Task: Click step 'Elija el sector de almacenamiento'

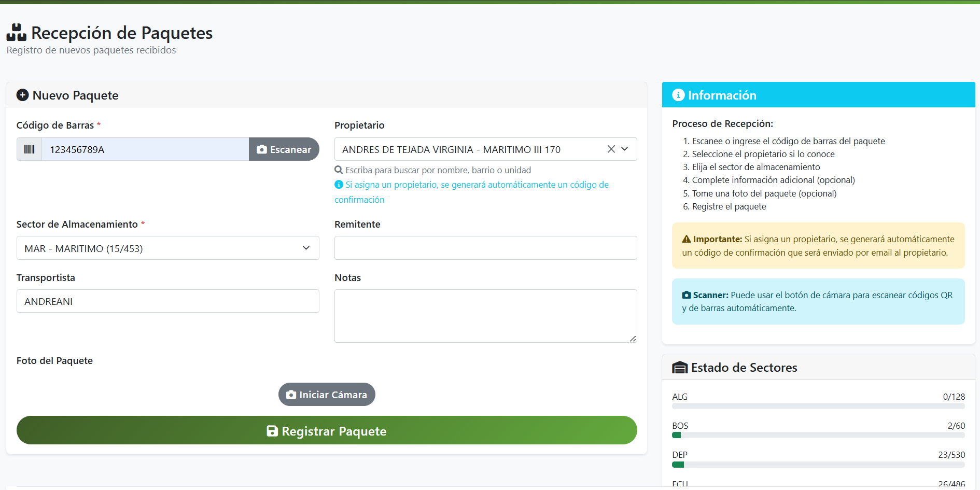Action: [756, 167]
